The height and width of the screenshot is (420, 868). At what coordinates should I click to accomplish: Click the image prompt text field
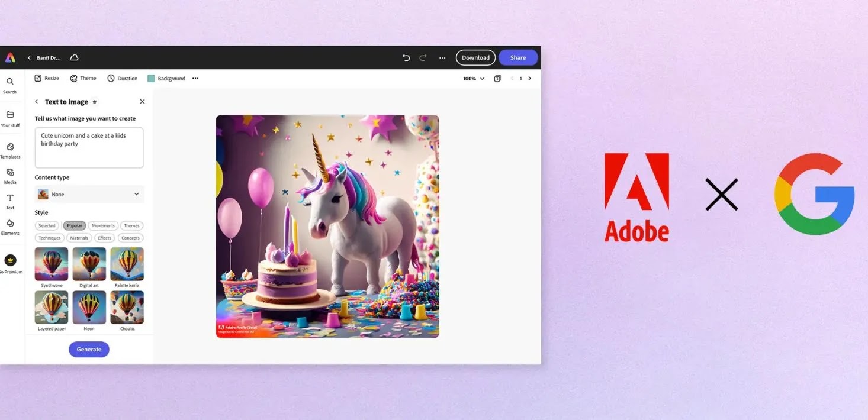89,147
